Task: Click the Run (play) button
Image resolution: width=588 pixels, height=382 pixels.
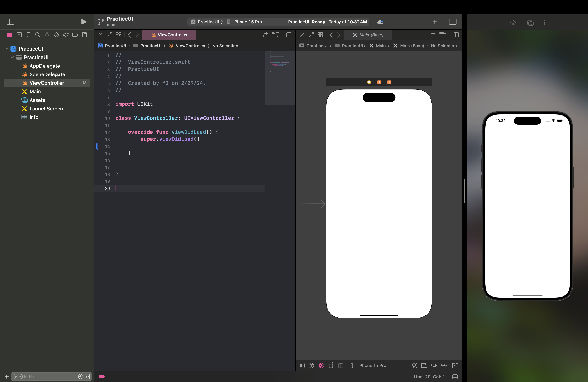Action: pyautogui.click(x=84, y=22)
